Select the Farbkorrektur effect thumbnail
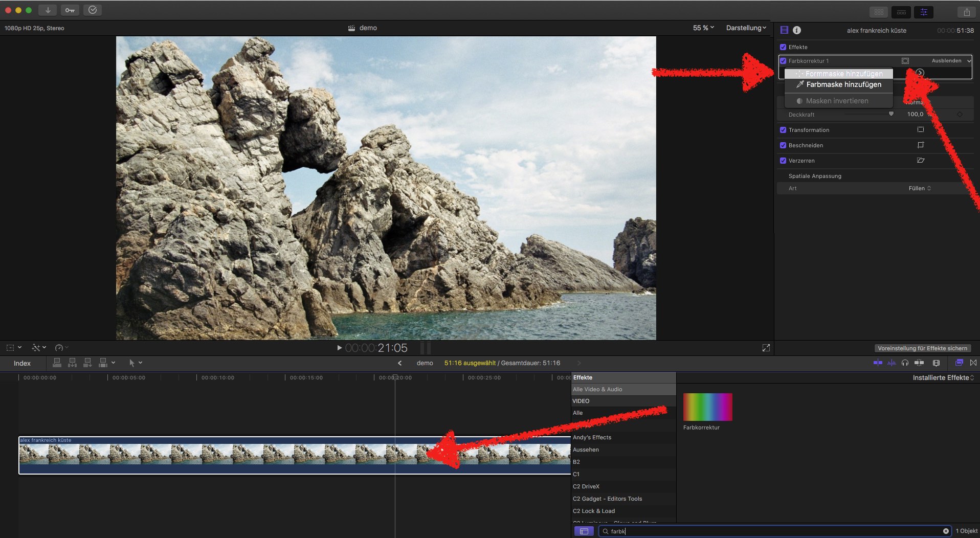Viewport: 980px width, 538px height. (x=707, y=407)
